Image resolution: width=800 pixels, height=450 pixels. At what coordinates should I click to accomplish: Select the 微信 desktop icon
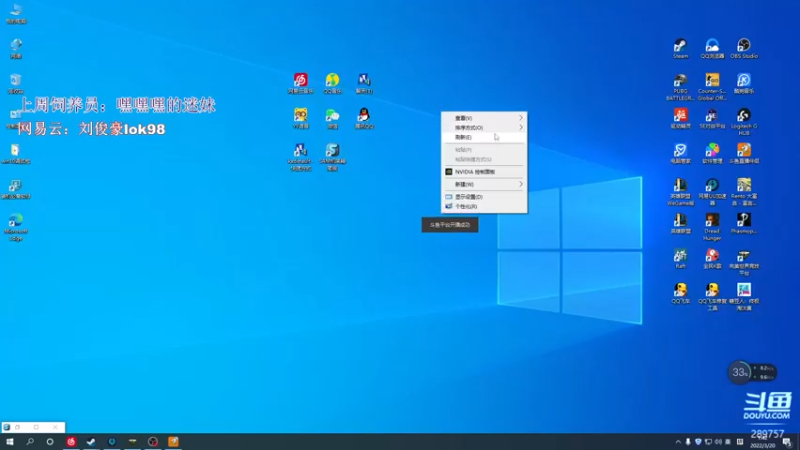point(332,118)
